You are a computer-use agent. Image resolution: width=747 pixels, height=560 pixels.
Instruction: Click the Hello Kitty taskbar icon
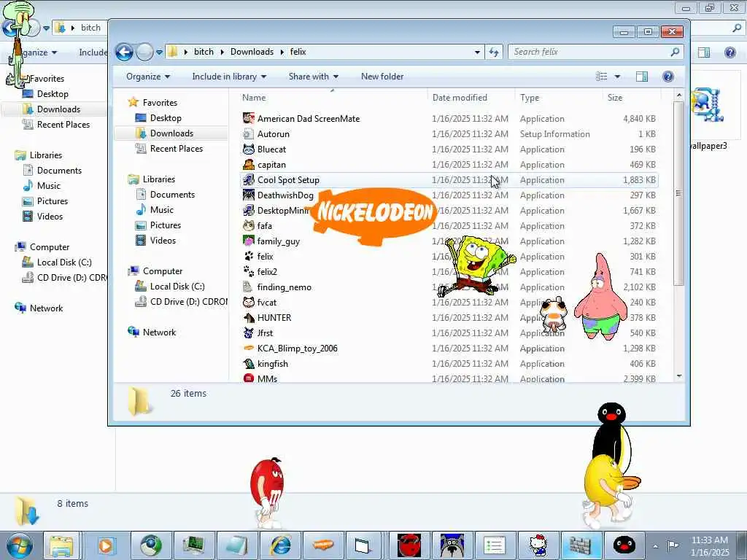click(x=538, y=545)
